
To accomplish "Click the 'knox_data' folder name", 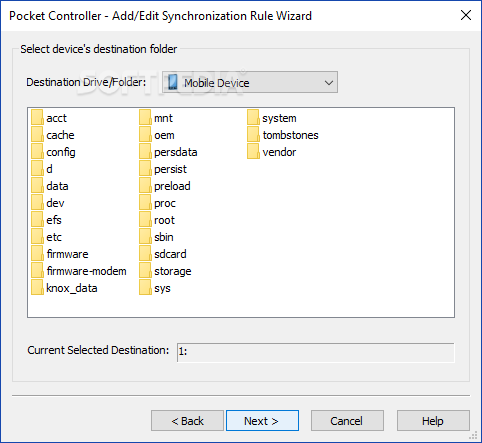I will (x=72, y=288).
